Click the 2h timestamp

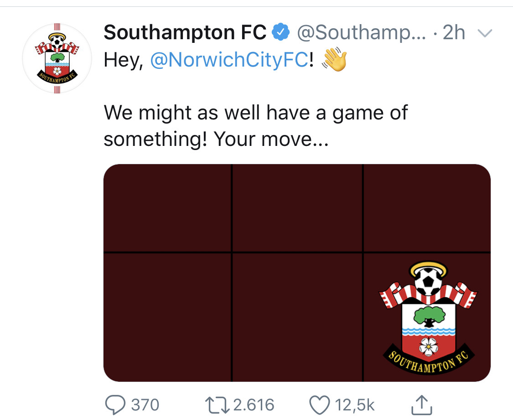point(453,32)
